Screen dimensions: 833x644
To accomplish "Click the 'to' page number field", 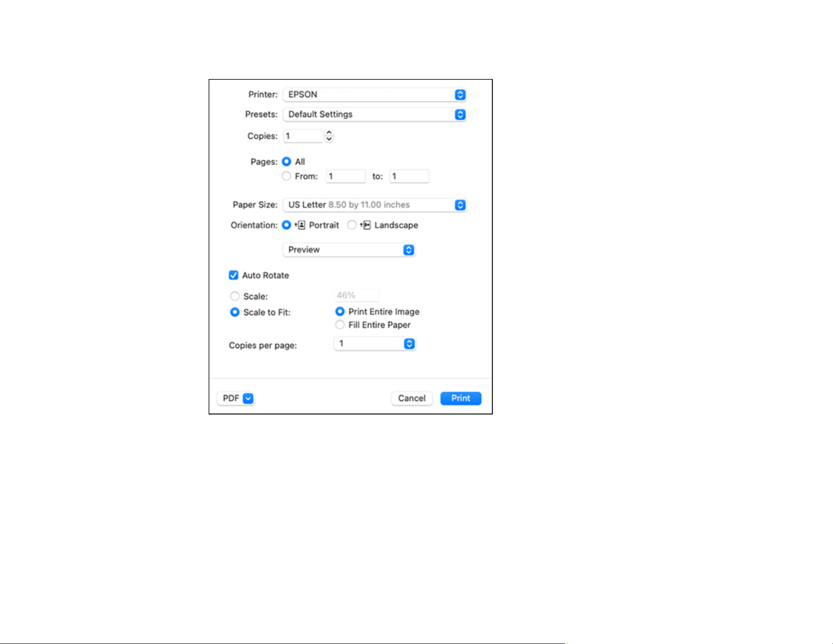I will coord(409,176).
